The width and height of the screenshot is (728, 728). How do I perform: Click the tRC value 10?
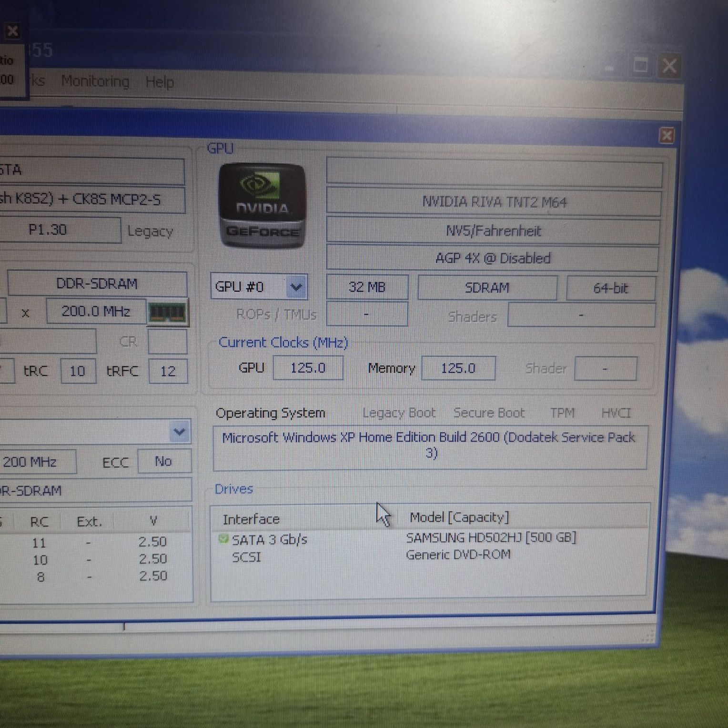coord(78,371)
